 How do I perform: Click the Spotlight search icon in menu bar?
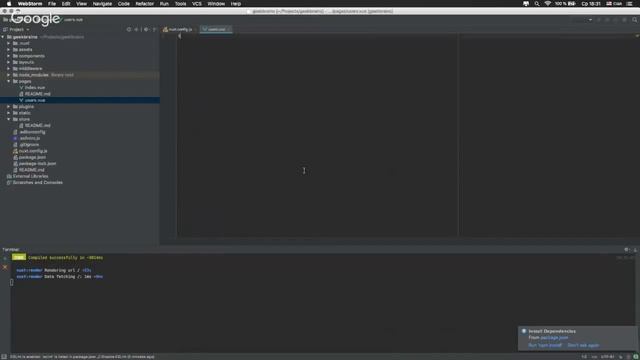(x=537, y=4)
